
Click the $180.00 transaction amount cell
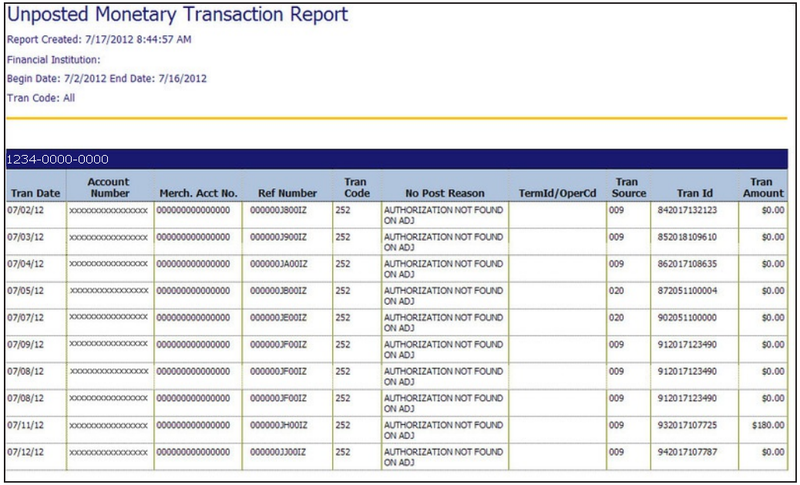(767, 425)
